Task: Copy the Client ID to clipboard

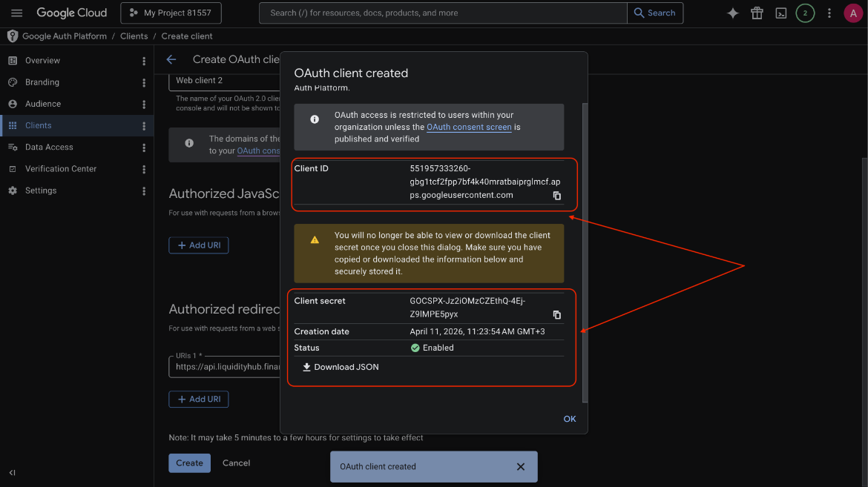Action: (557, 196)
